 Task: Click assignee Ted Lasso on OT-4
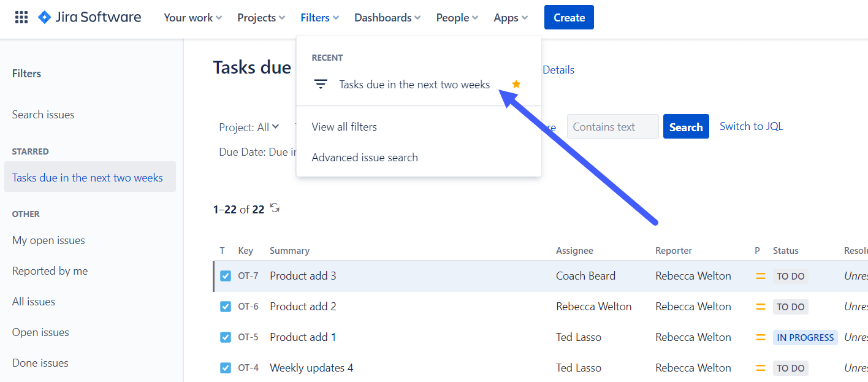pos(579,368)
